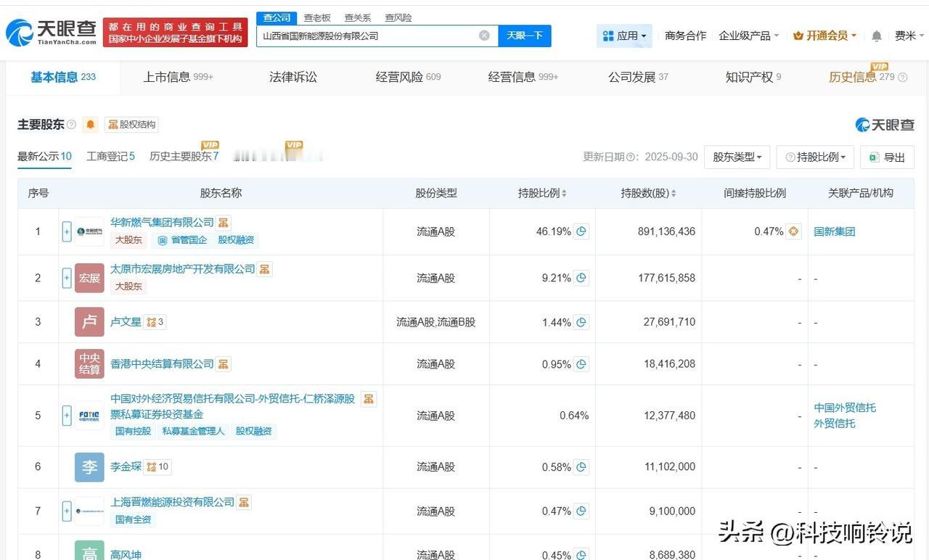Open the 开通会员 dropdown

point(824,36)
